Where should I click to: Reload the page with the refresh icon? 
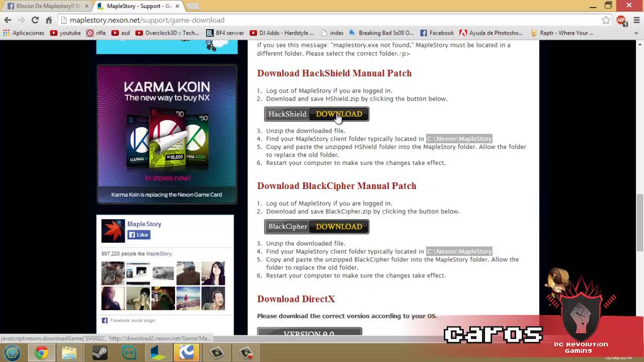point(35,20)
